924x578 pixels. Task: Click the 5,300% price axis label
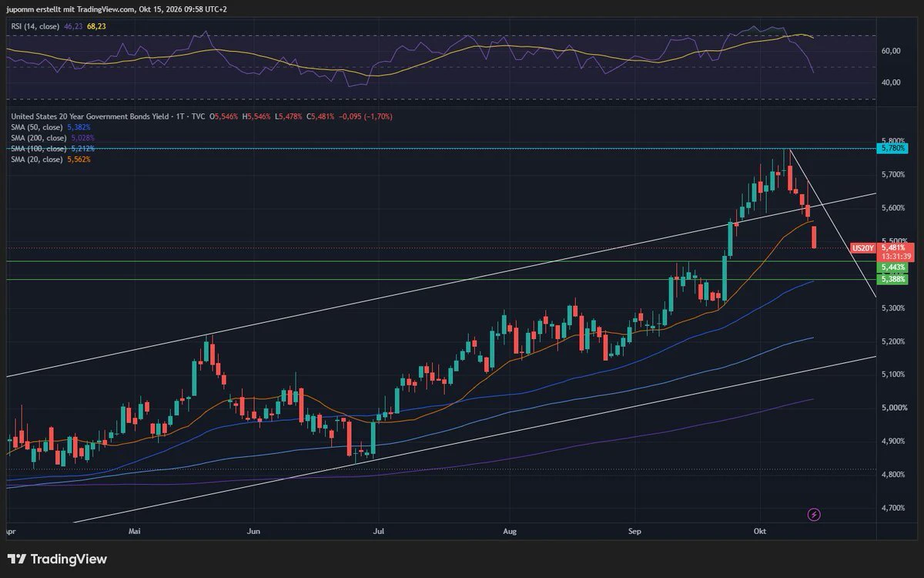tap(893, 308)
